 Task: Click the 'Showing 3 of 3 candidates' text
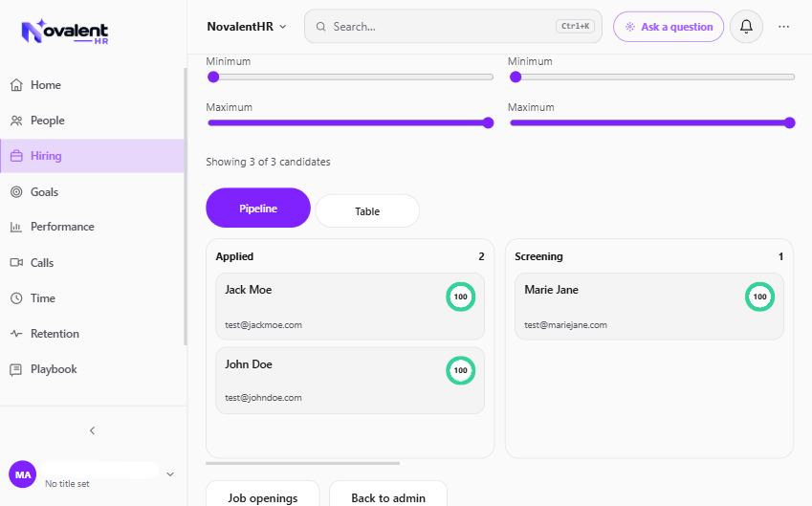point(268,162)
